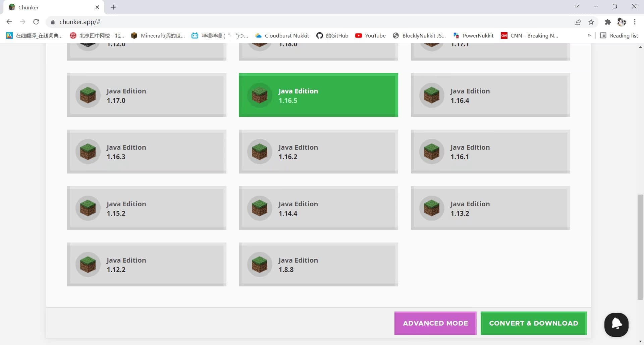
Task: Click the site lock icon
Action: 53,22
